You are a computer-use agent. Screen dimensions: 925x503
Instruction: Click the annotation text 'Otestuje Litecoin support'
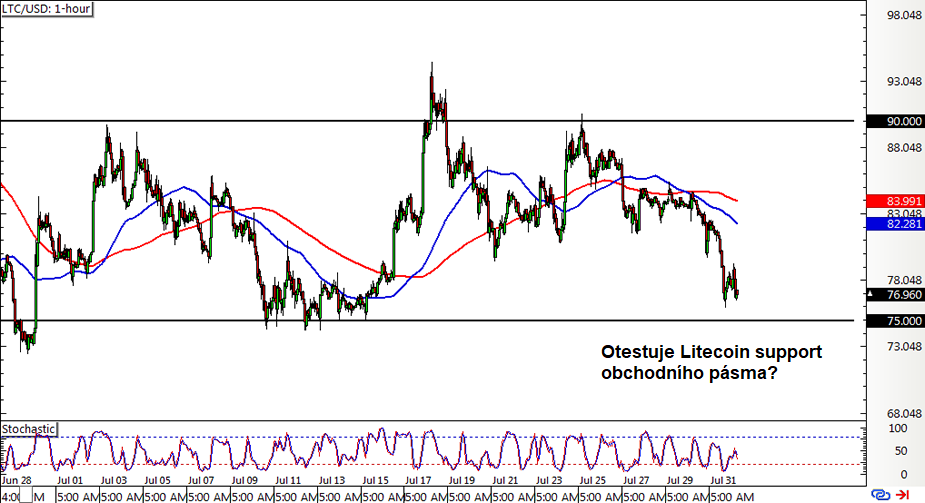[x=711, y=352]
